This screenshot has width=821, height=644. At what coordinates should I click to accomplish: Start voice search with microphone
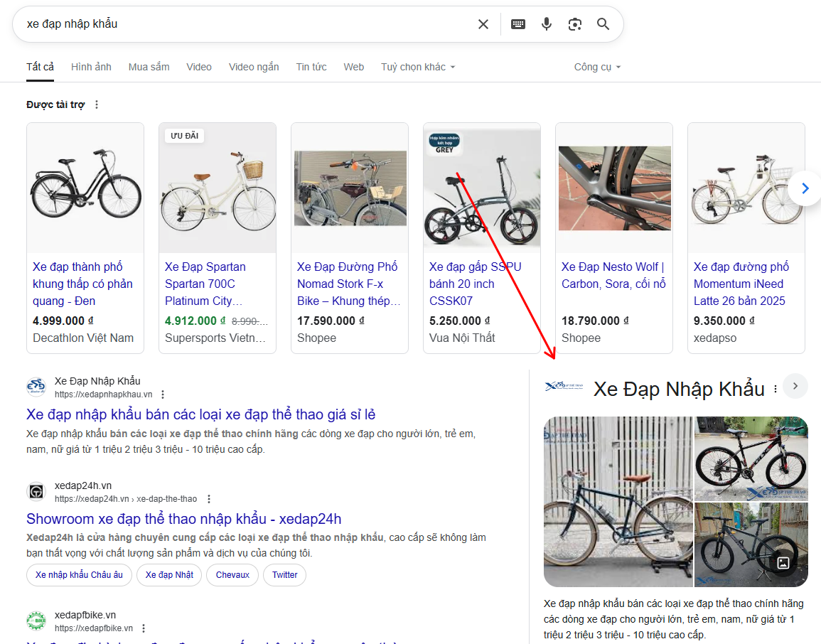coord(546,24)
